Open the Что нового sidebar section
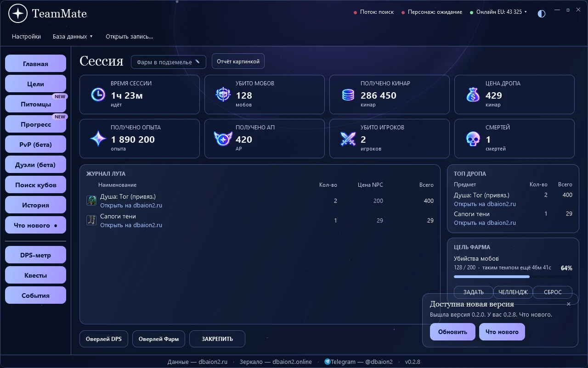The height and width of the screenshot is (368, 588). (x=35, y=225)
